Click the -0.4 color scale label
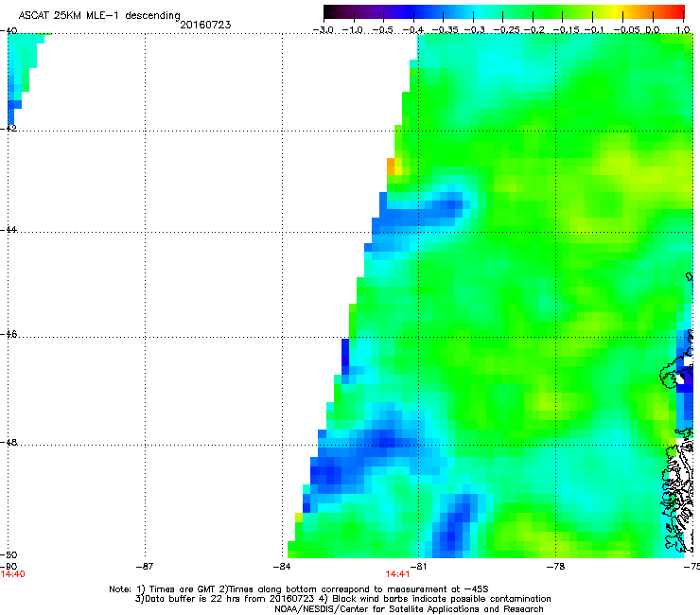The image size is (700, 615). (x=413, y=30)
